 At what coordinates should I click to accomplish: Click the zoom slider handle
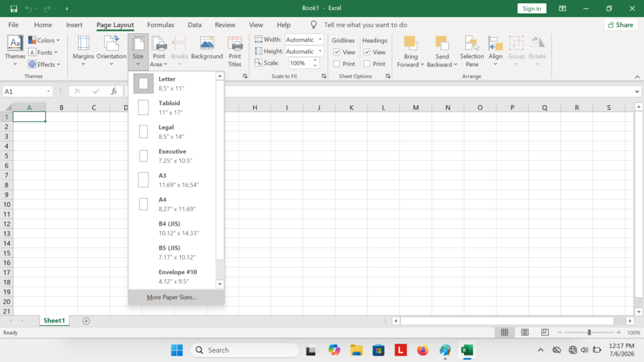589,332
